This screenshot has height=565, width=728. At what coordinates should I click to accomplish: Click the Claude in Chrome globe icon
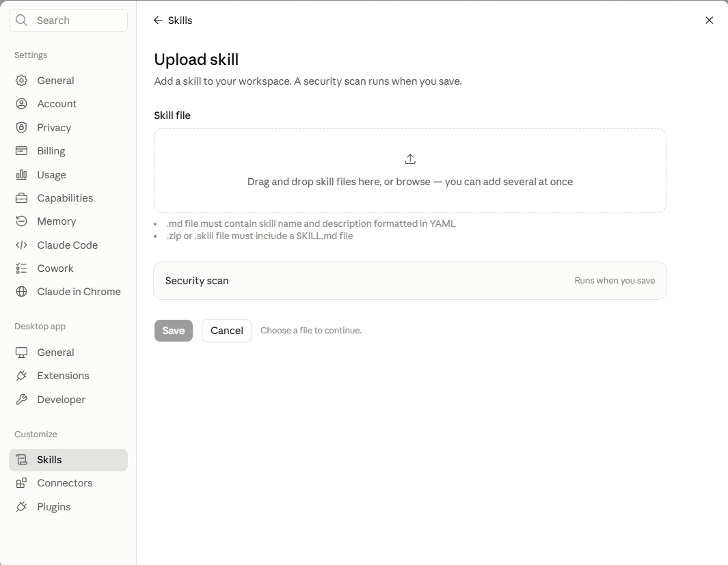(x=21, y=291)
